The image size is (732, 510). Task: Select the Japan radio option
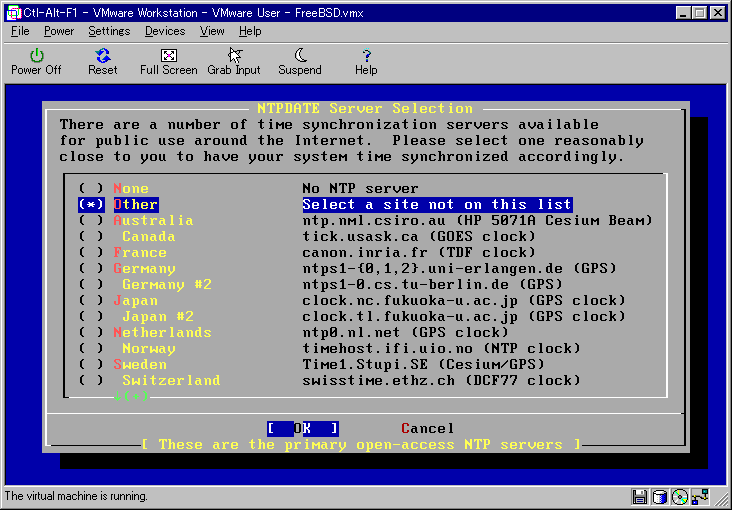[91, 300]
